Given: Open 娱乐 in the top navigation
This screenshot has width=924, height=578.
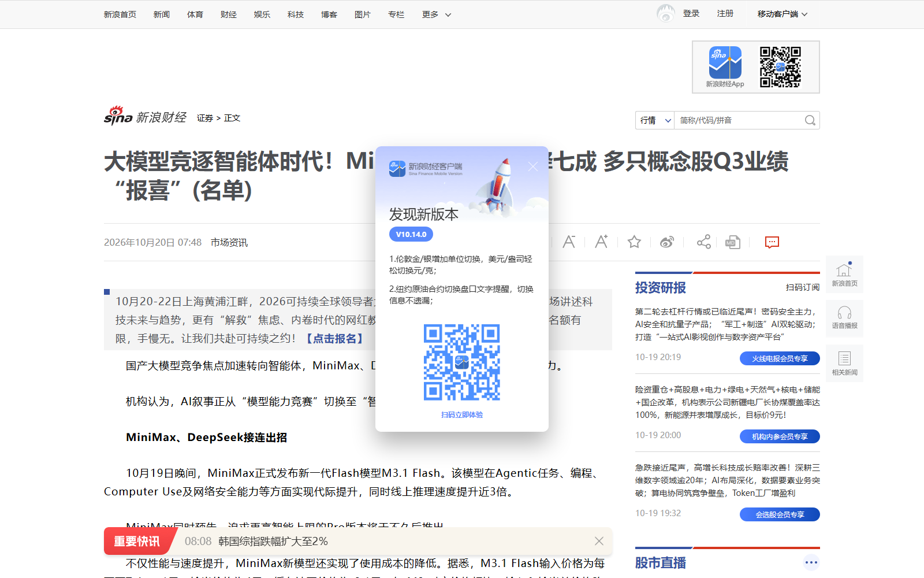Looking at the screenshot, I should 262,14.
